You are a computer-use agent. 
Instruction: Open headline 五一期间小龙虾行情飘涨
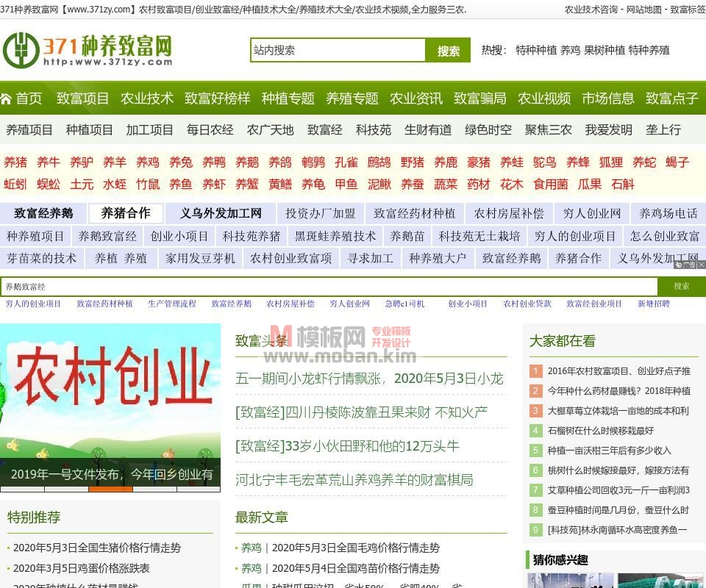(x=369, y=379)
